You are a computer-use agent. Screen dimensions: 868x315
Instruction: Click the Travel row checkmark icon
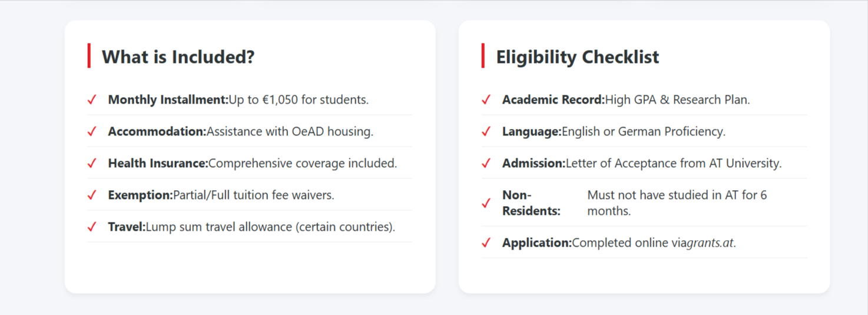click(x=92, y=227)
